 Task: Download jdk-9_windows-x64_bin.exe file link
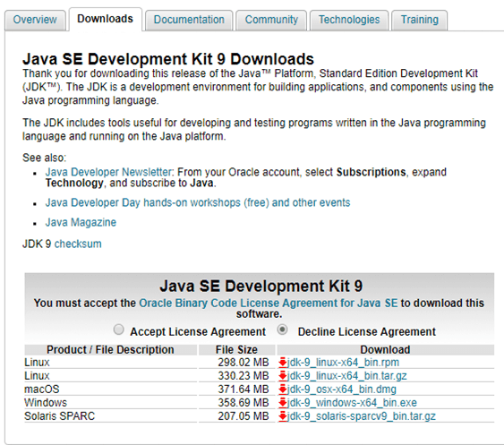click(352, 403)
